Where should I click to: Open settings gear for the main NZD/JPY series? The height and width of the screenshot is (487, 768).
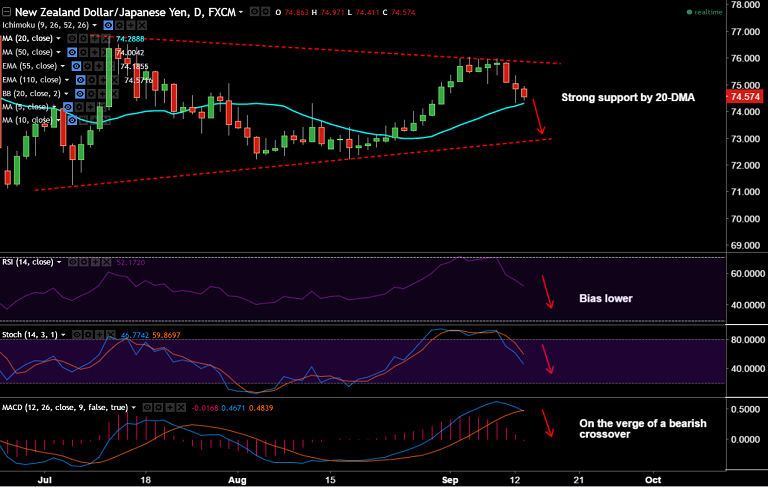pyautogui.click(x=265, y=12)
